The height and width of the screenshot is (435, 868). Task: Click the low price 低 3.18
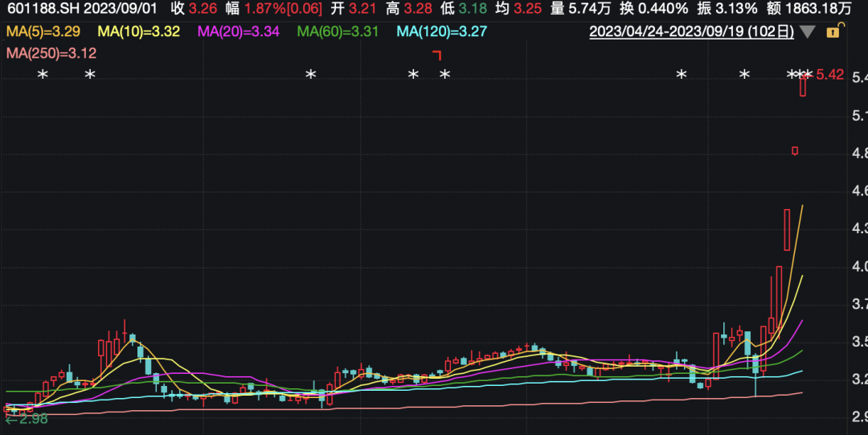tap(464, 9)
